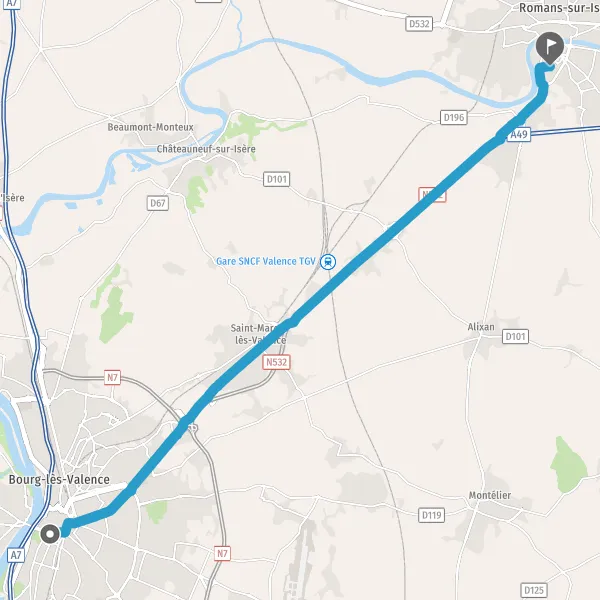The width and height of the screenshot is (600, 600).
Task: Click the Châteauneuf-sur-Isère label
Action: pyautogui.click(x=206, y=149)
